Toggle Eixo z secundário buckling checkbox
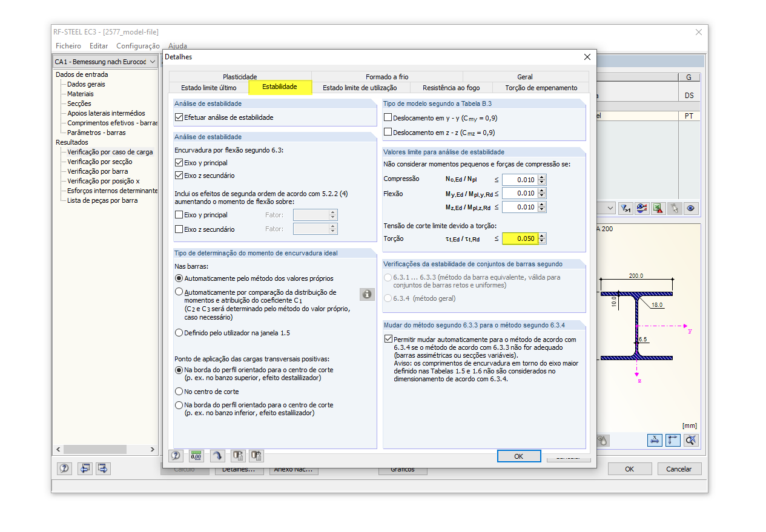Viewport: 766px width, 532px height. [x=179, y=176]
